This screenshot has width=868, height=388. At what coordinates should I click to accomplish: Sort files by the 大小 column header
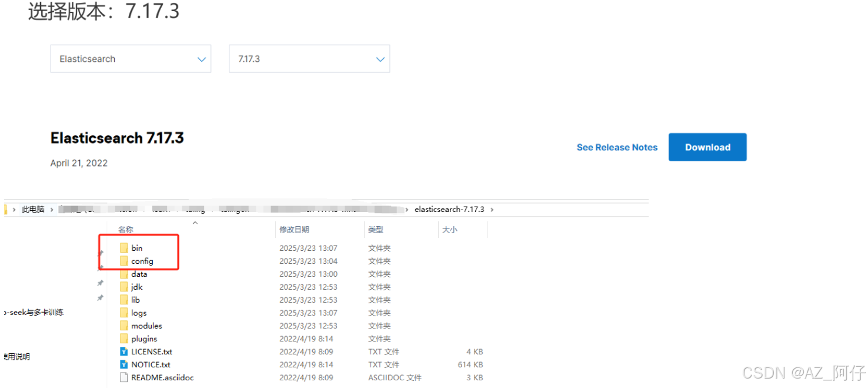pyautogui.click(x=450, y=230)
